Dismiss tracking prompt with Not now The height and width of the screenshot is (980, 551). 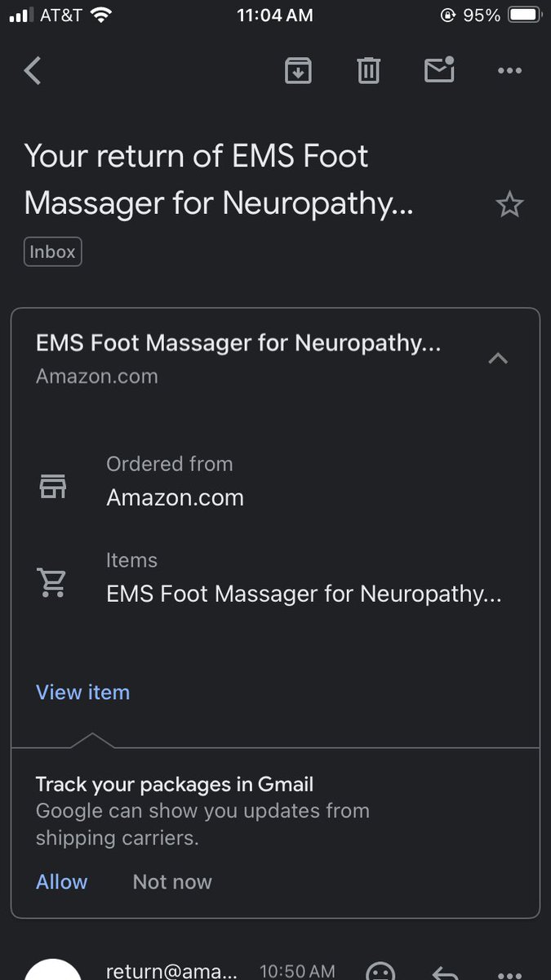pyautogui.click(x=172, y=882)
